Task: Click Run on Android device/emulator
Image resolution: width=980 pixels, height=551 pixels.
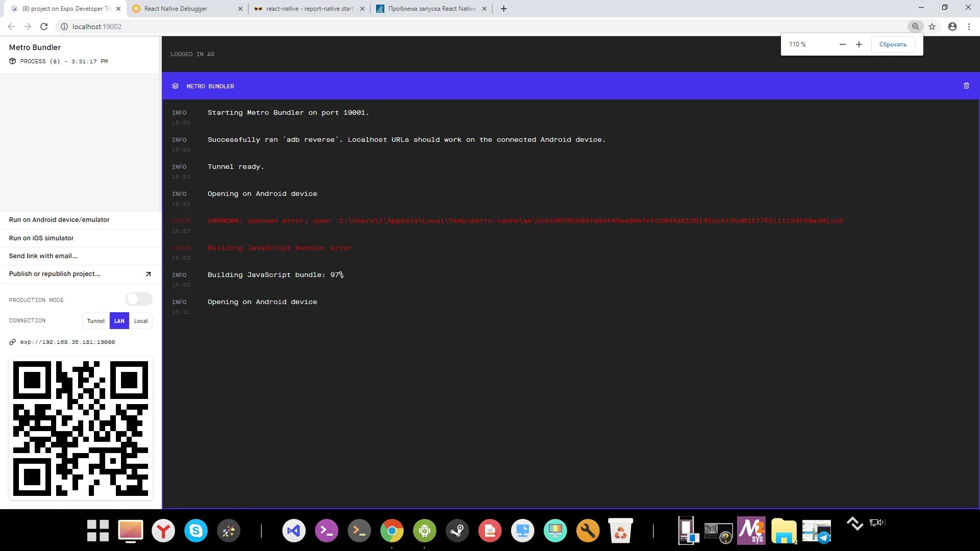Action: [x=59, y=220]
